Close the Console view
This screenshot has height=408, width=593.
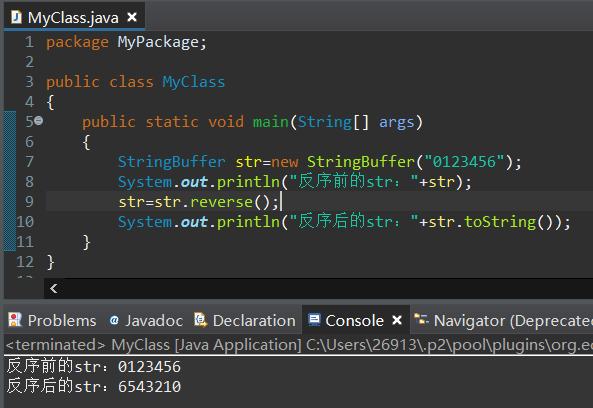(x=397, y=320)
